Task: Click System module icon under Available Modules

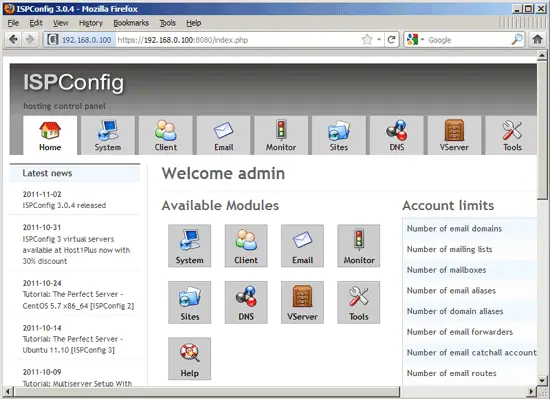Action: point(189,246)
